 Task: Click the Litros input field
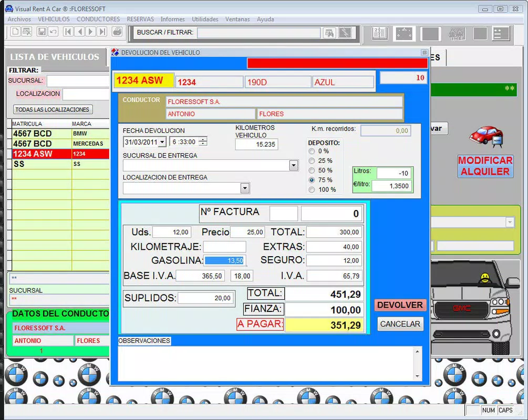394,173
